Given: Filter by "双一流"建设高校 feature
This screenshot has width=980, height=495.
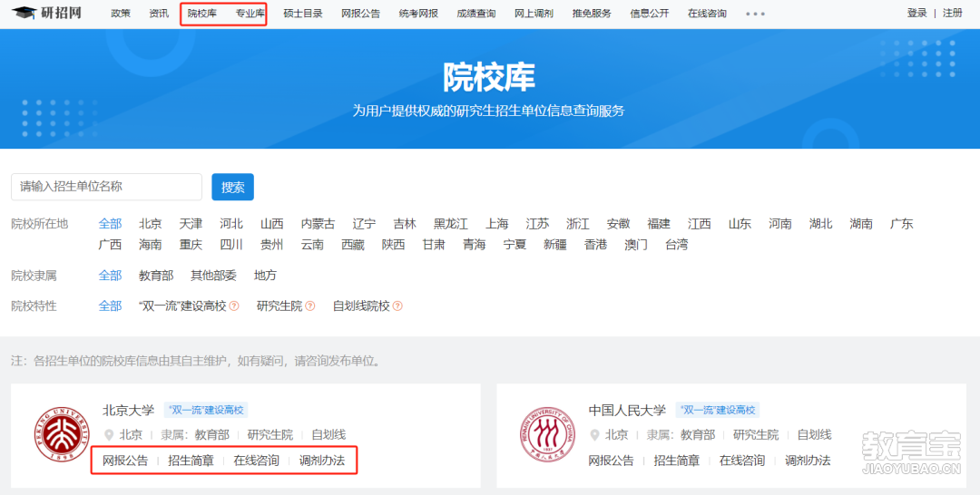Looking at the screenshot, I should (x=182, y=306).
